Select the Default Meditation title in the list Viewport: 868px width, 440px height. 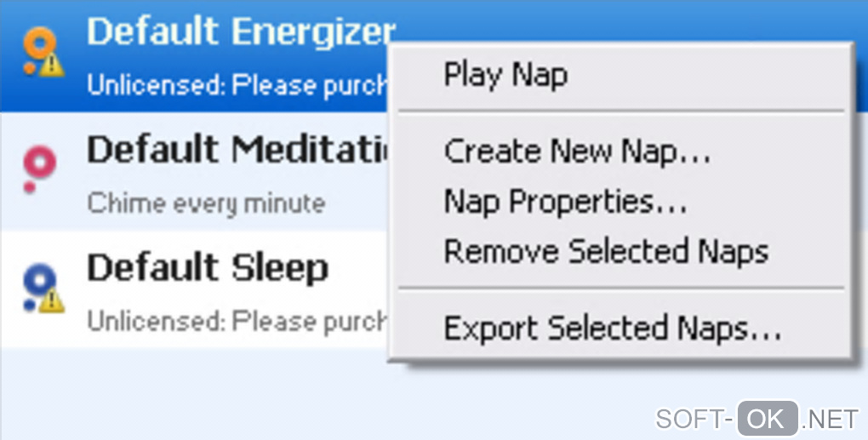(237, 151)
